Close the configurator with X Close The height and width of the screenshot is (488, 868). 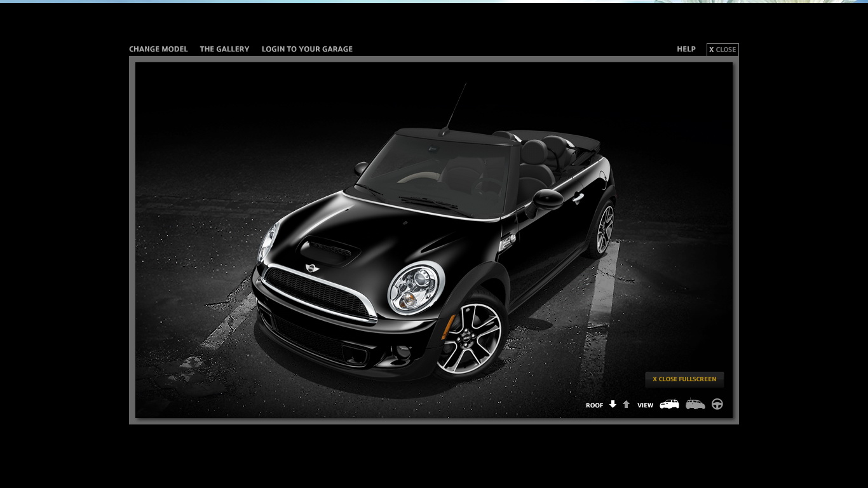tap(722, 50)
